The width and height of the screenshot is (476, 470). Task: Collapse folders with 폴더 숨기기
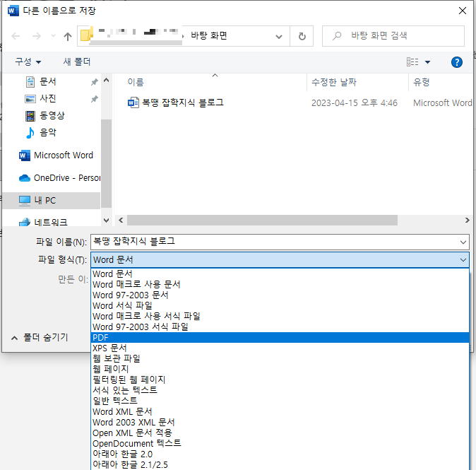(40, 338)
